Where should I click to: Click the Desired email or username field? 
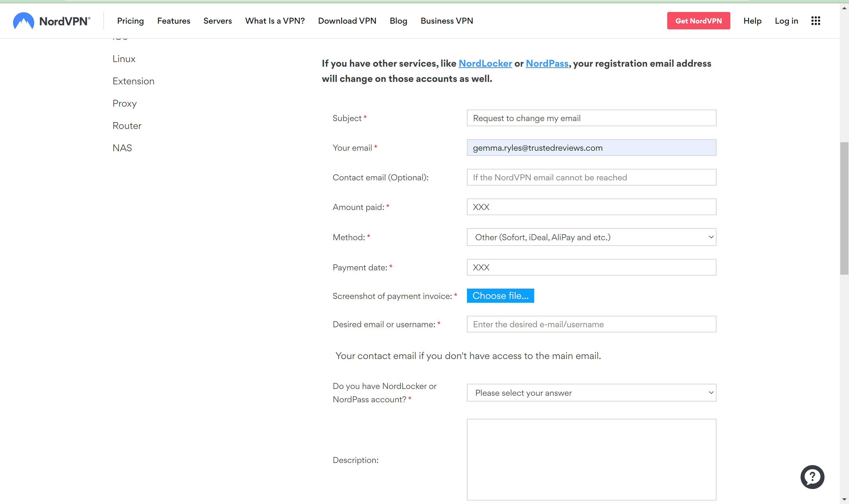click(x=592, y=324)
